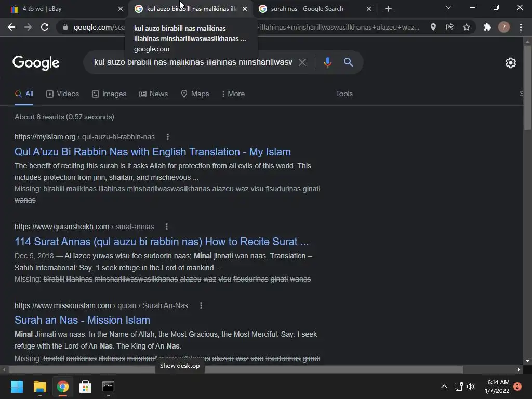
Task: Open the search Tools button
Action: (344, 94)
